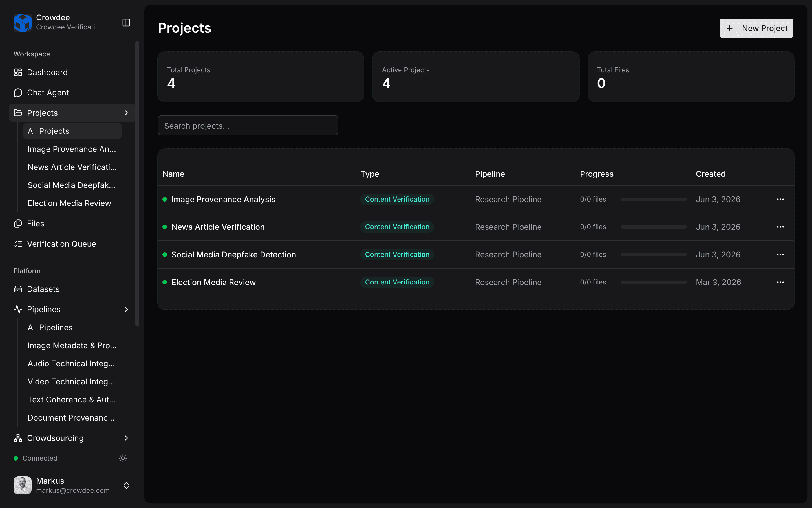This screenshot has width=812, height=508.
Task: Click progress bar of Election Media Review
Action: (654, 282)
